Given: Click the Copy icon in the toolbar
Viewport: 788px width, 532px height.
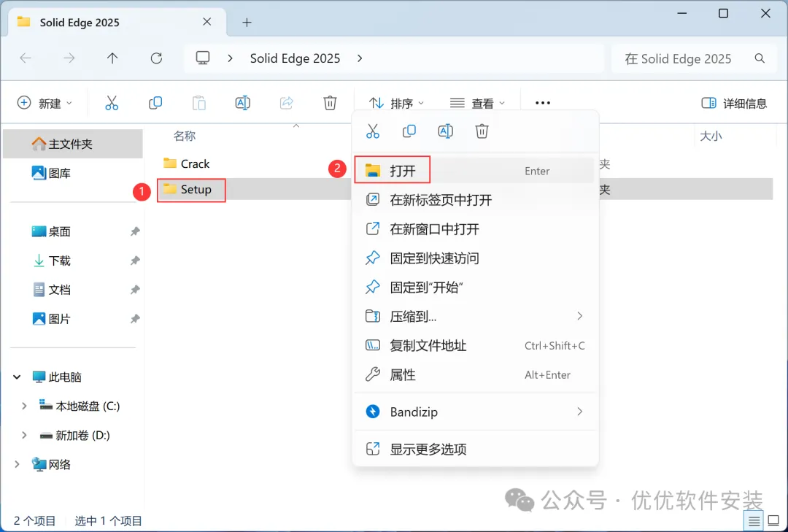Looking at the screenshot, I should [155, 103].
